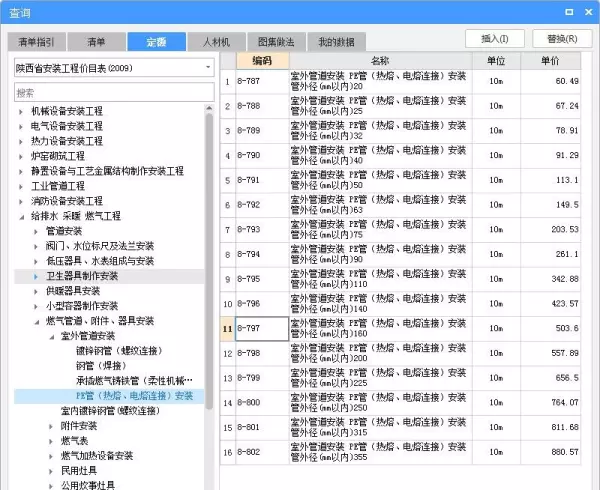
Task: Expand the 消防设备安装工程 node
Action: pos(21,202)
